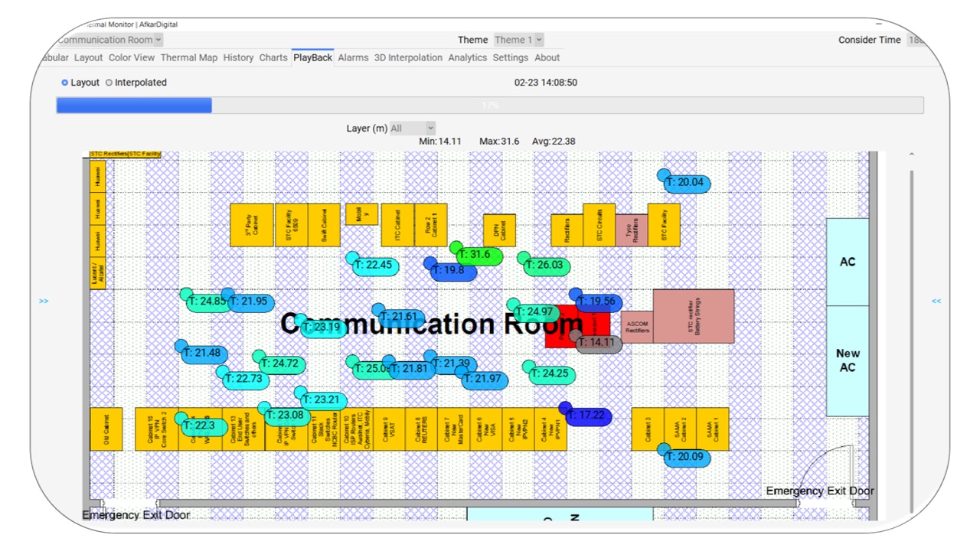This screenshot has width=980, height=551.
Task: Switch to the Thermal Map tab
Action: pyautogui.click(x=188, y=57)
